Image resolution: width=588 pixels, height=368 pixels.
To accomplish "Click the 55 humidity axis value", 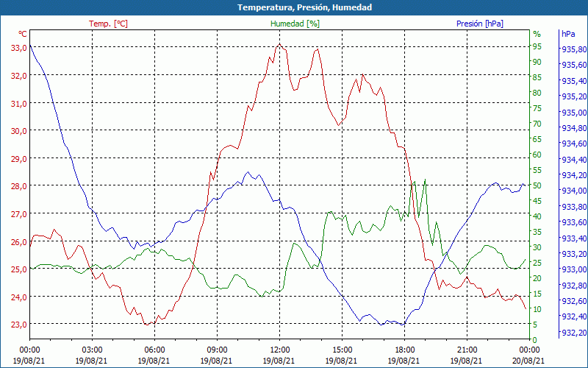I will point(537,170).
